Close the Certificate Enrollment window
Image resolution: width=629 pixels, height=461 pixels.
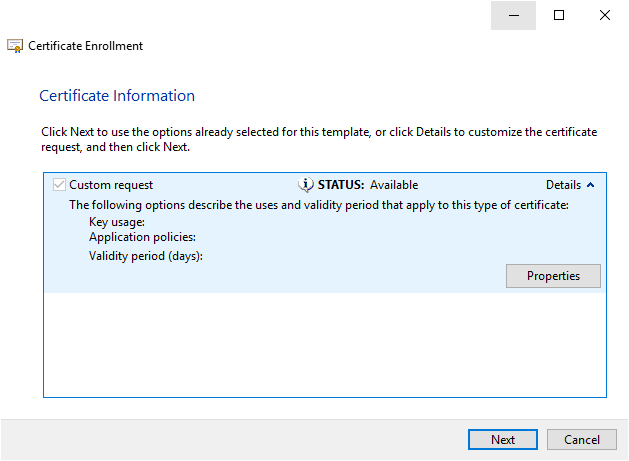pos(605,15)
